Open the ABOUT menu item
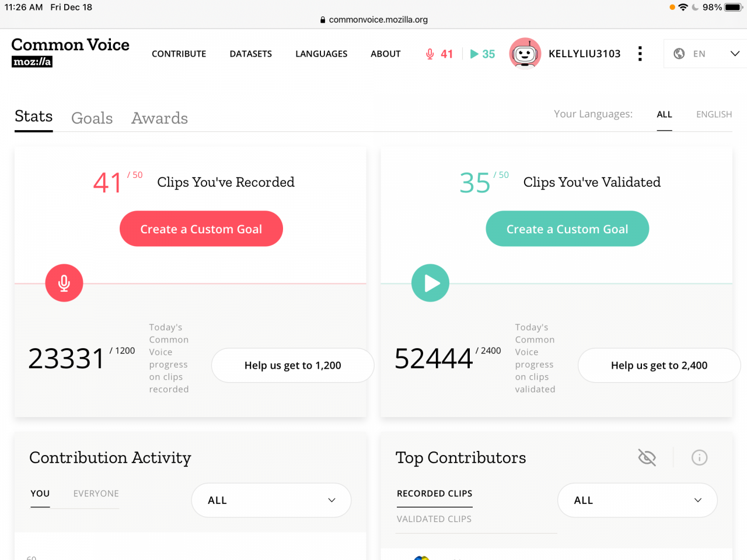 click(386, 54)
